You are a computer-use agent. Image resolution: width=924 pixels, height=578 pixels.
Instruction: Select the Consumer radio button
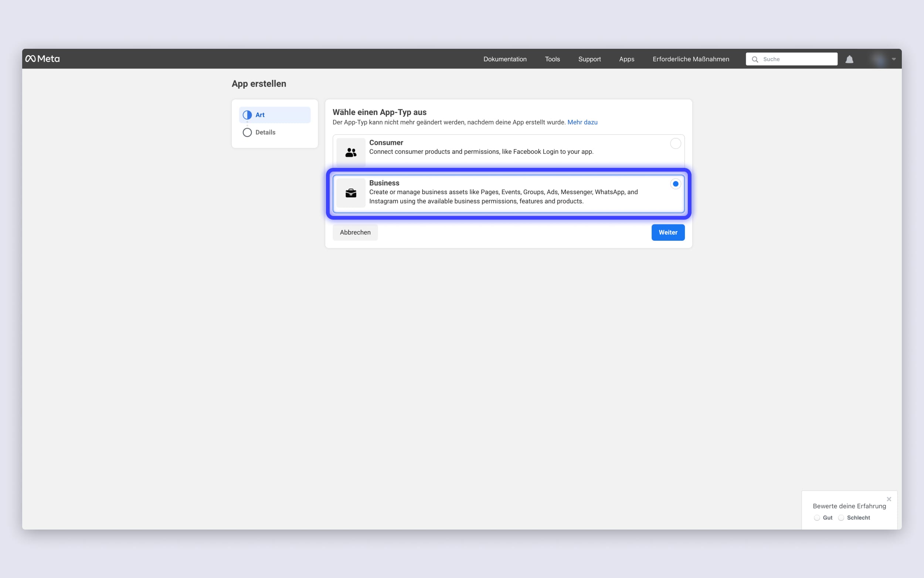coord(675,143)
